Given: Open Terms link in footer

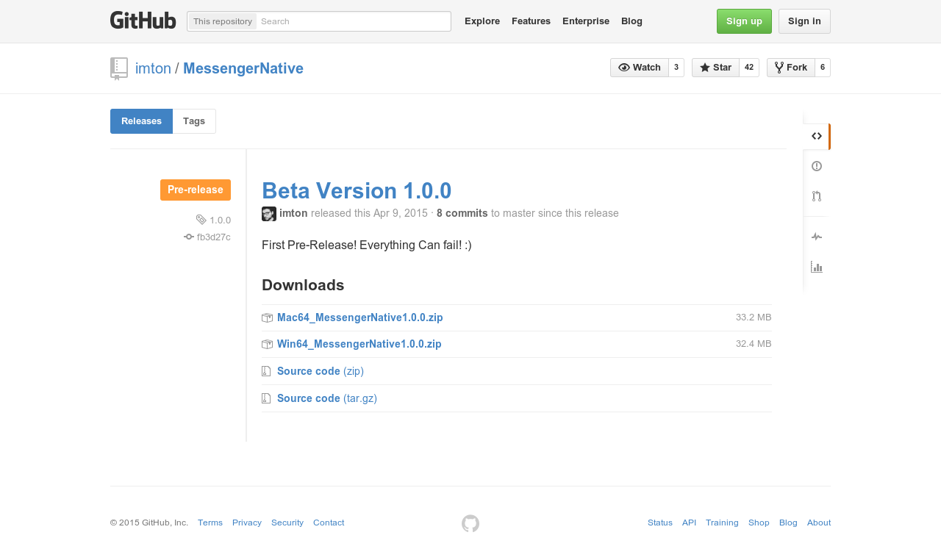Looking at the screenshot, I should click(210, 523).
